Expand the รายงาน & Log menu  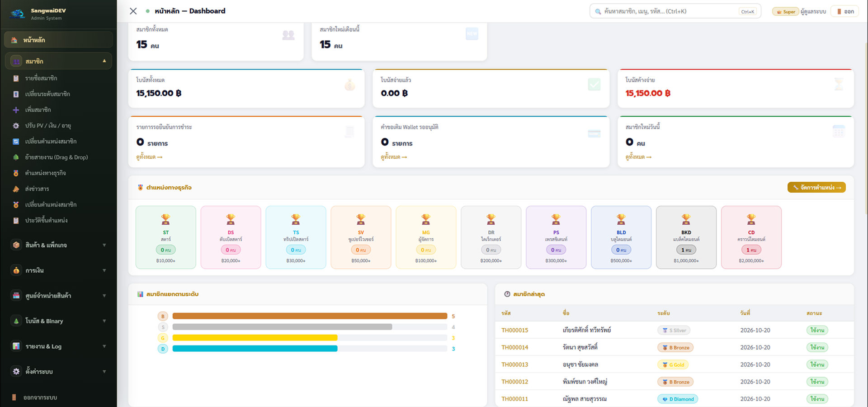(58, 346)
